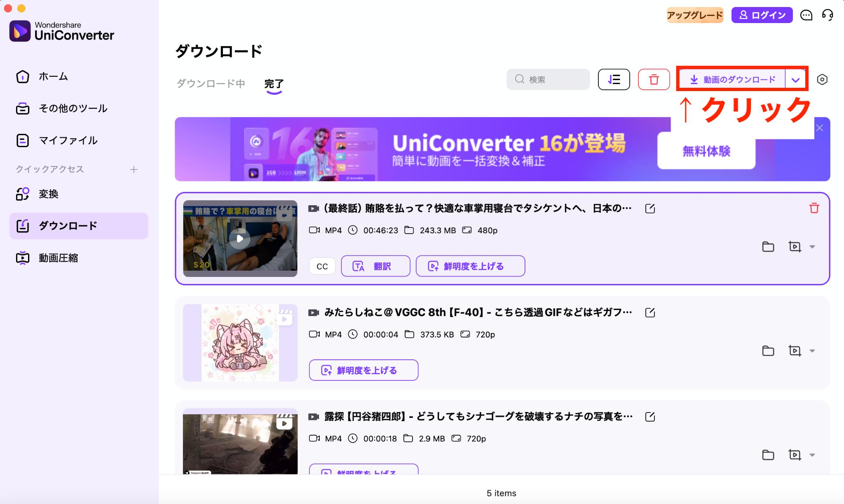Image resolution: width=844 pixels, height=504 pixels.
Task: Expand the action dropdown for the みたらしねこ video
Action: (x=812, y=351)
